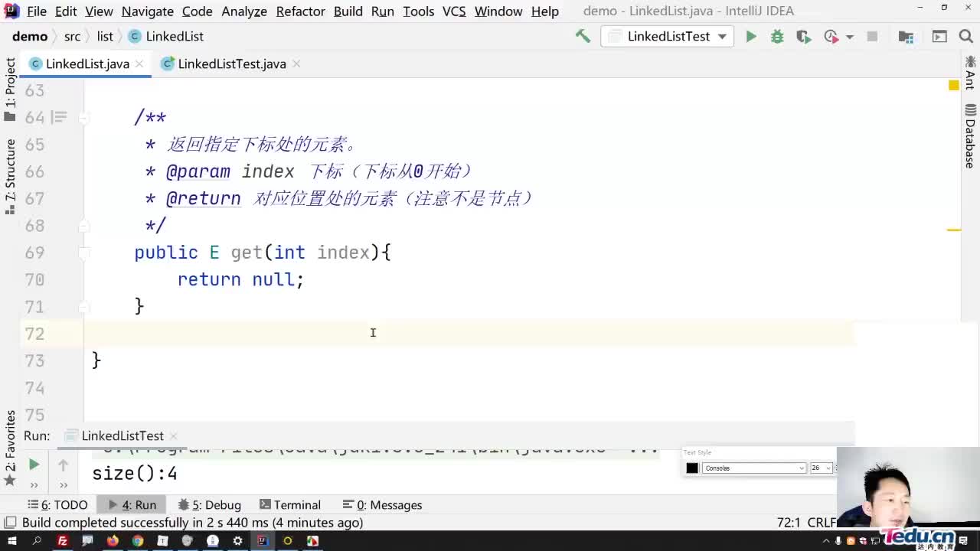Click the gray Stop square icon
980x551 pixels.
click(x=872, y=36)
